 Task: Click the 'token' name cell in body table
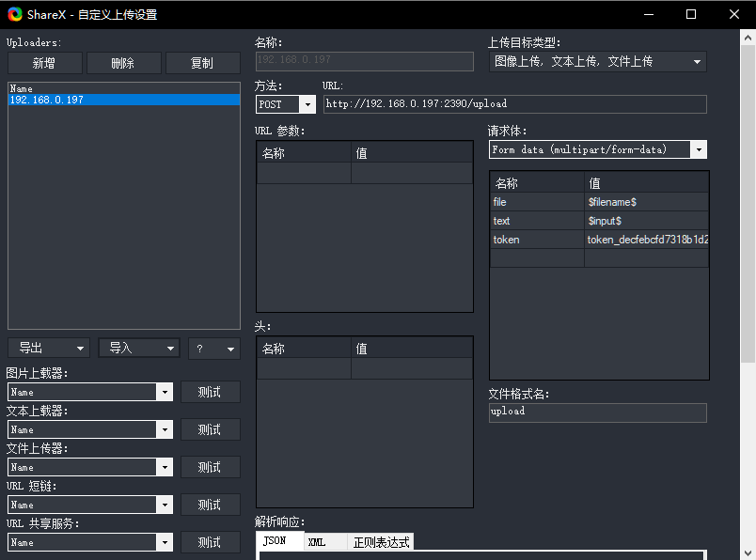point(537,240)
